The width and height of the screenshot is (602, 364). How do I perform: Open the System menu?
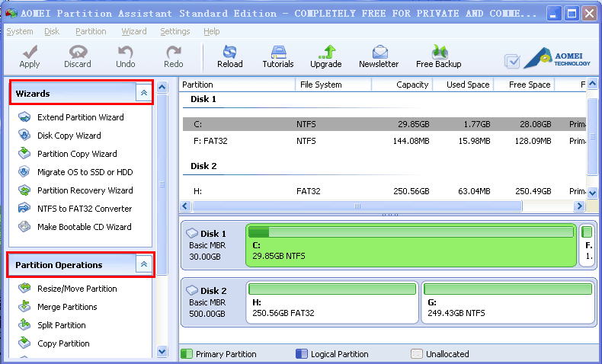[20, 31]
